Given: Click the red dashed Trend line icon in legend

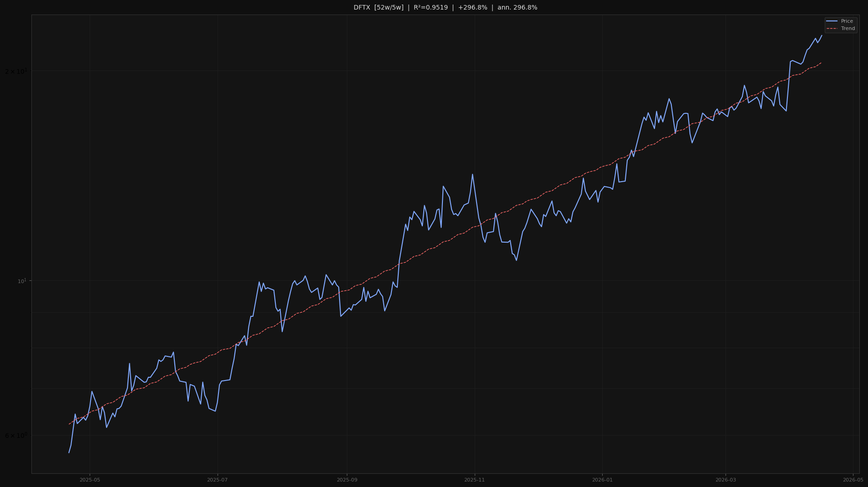Looking at the screenshot, I should (832, 28).
